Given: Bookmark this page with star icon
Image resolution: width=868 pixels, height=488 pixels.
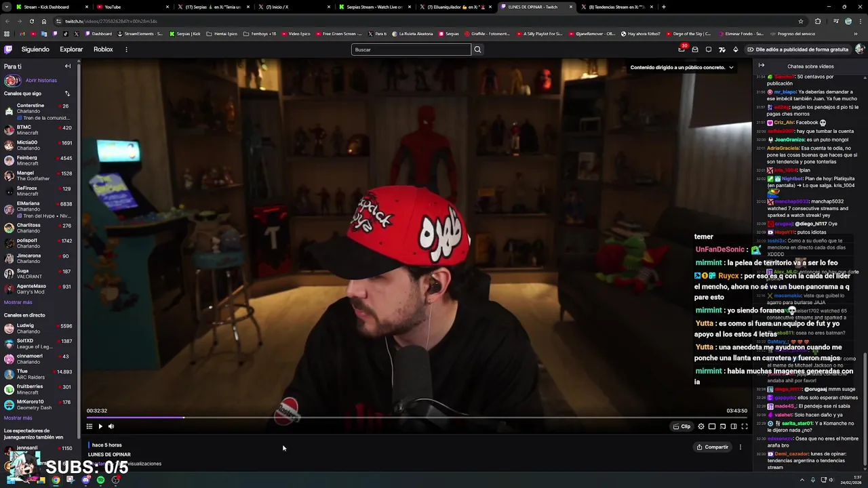Looking at the screenshot, I should tap(800, 21).
